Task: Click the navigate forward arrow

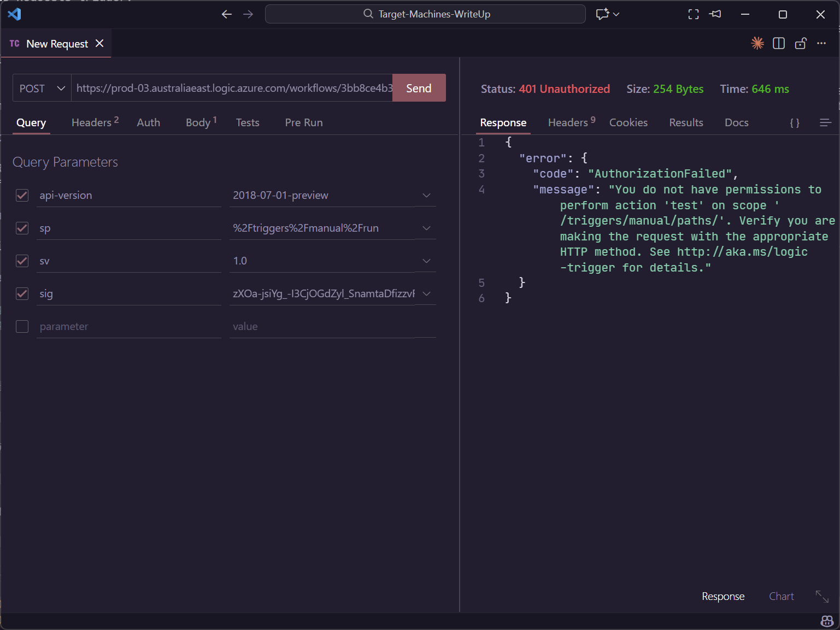Action: (248, 14)
